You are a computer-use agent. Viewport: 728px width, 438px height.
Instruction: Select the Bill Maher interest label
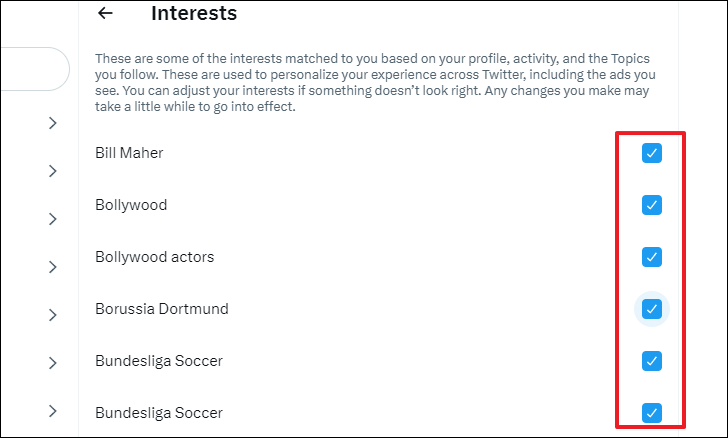click(x=129, y=153)
